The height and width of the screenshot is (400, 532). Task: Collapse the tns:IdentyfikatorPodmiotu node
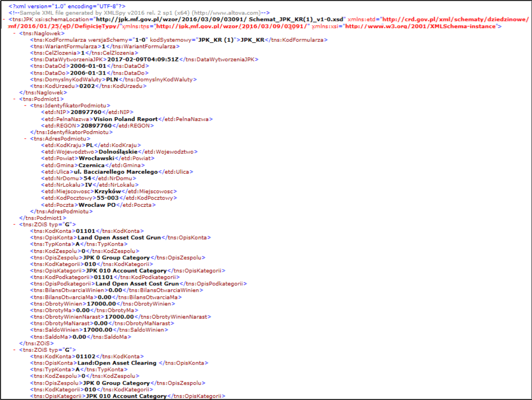pos(24,105)
